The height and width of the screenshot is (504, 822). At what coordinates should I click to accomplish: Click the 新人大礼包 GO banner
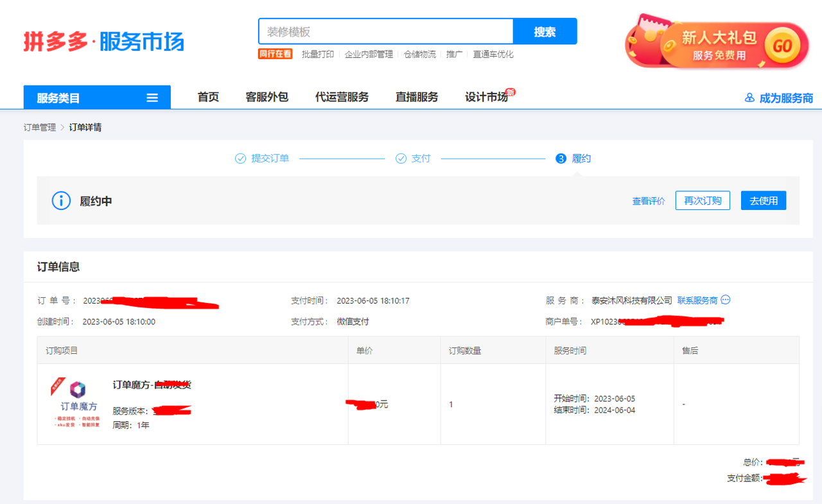[717, 42]
